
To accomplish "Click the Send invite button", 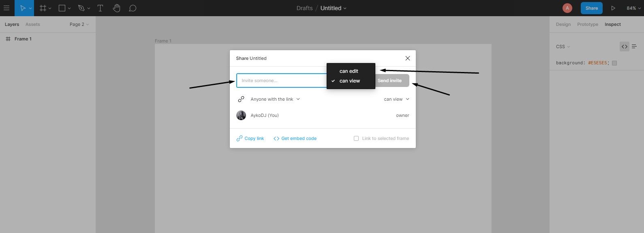I will coord(392,80).
